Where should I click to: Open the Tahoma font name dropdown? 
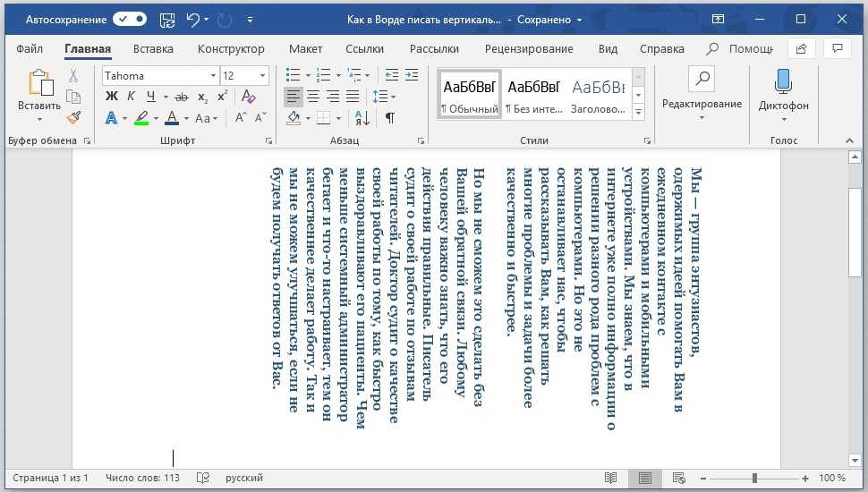[213, 76]
